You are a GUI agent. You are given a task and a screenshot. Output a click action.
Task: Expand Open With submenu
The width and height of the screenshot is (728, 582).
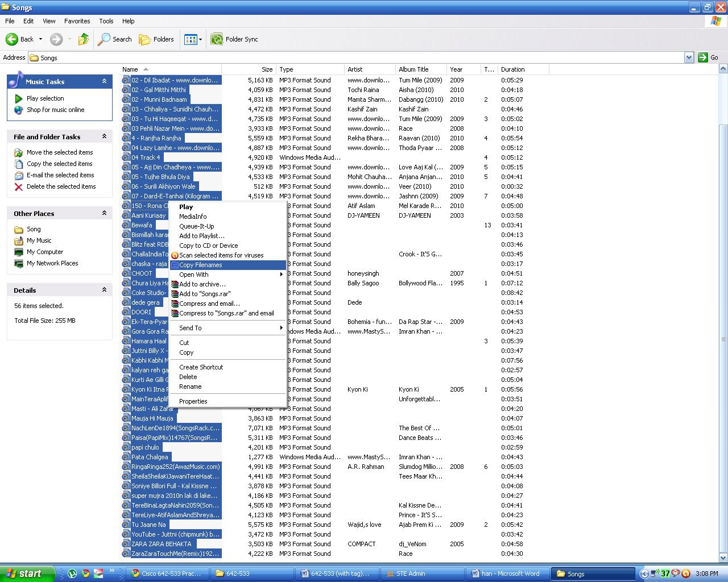click(227, 275)
